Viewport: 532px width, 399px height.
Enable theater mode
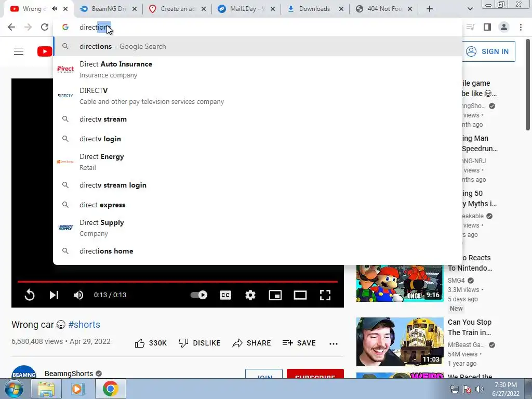(x=300, y=295)
